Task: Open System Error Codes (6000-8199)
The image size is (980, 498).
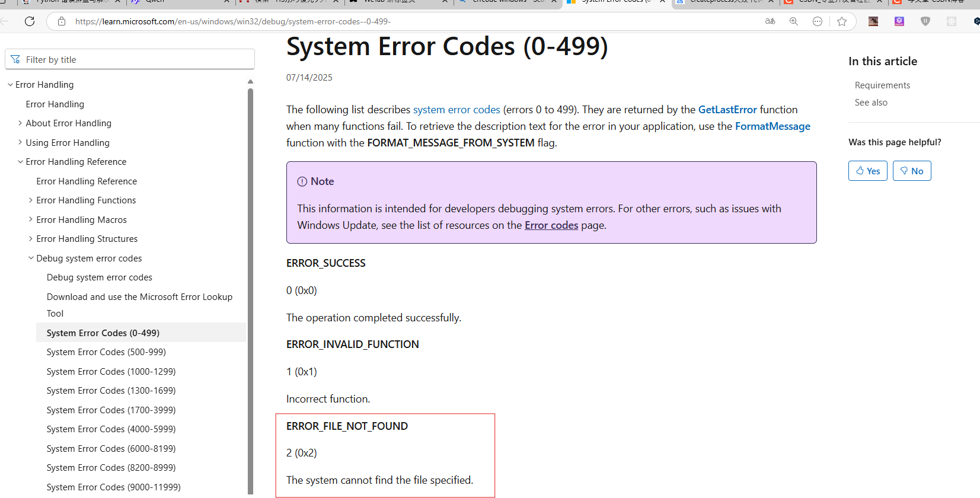Action: [x=111, y=449]
